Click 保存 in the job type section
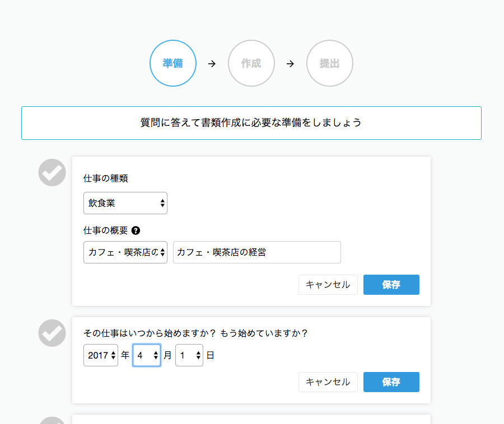 click(391, 285)
